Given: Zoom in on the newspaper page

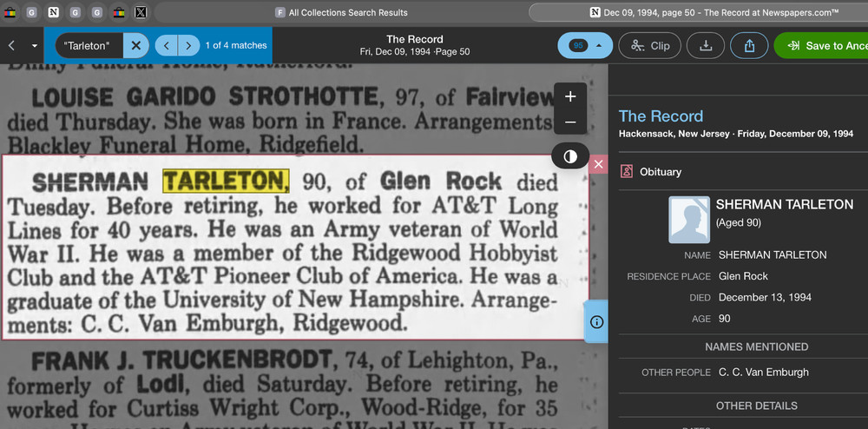Looking at the screenshot, I should (x=570, y=97).
